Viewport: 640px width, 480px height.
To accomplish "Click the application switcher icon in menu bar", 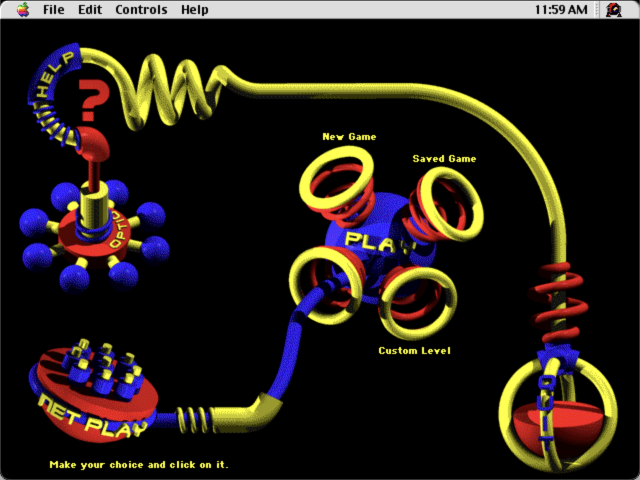I will pyautogui.click(x=613, y=9).
